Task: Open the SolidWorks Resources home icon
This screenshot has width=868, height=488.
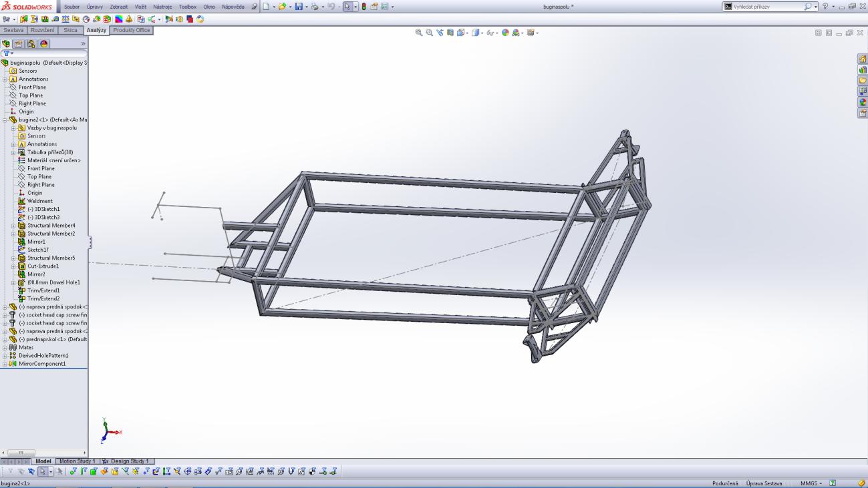Action: [862, 59]
